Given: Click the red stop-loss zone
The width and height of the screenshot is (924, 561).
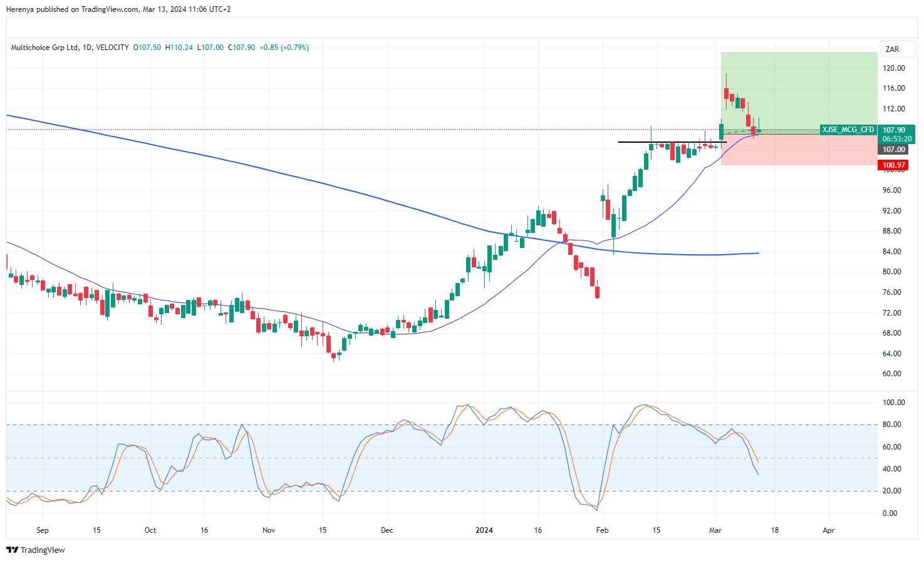Looking at the screenshot, I should [x=799, y=150].
